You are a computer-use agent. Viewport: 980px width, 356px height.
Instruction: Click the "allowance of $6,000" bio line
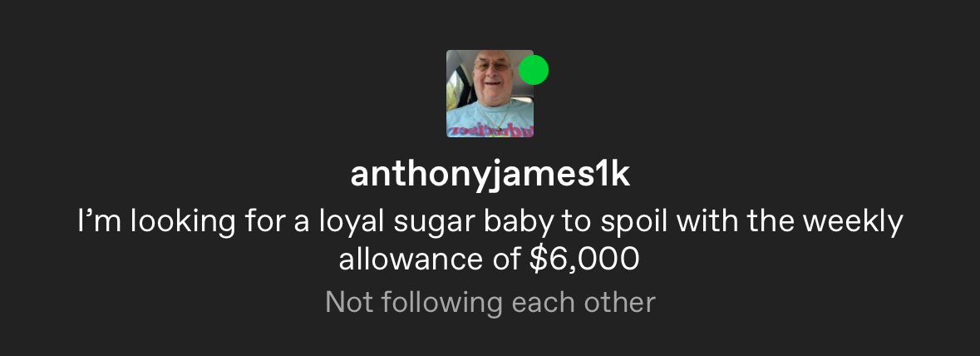(x=490, y=259)
